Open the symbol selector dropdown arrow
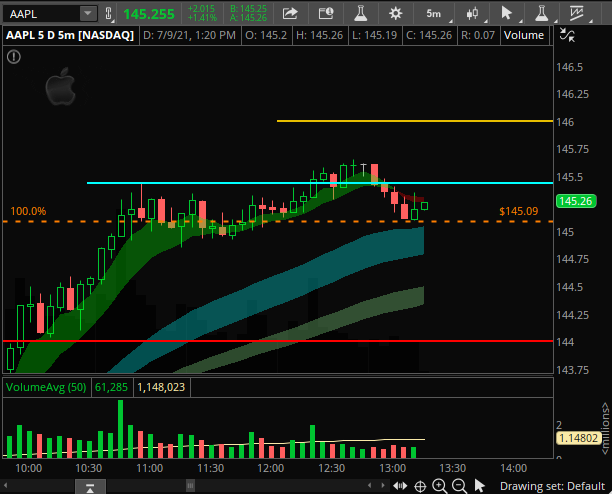This screenshot has width=612, height=494. tap(88, 14)
